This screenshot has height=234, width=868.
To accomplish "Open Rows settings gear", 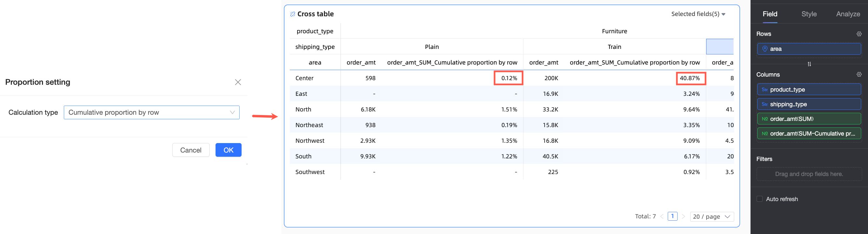I will point(859,34).
